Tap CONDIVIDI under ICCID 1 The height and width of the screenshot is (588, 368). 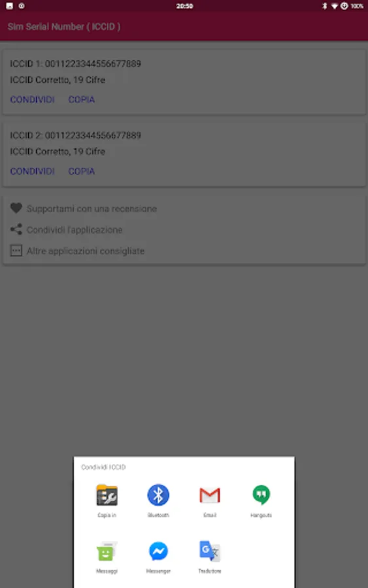pyautogui.click(x=32, y=99)
